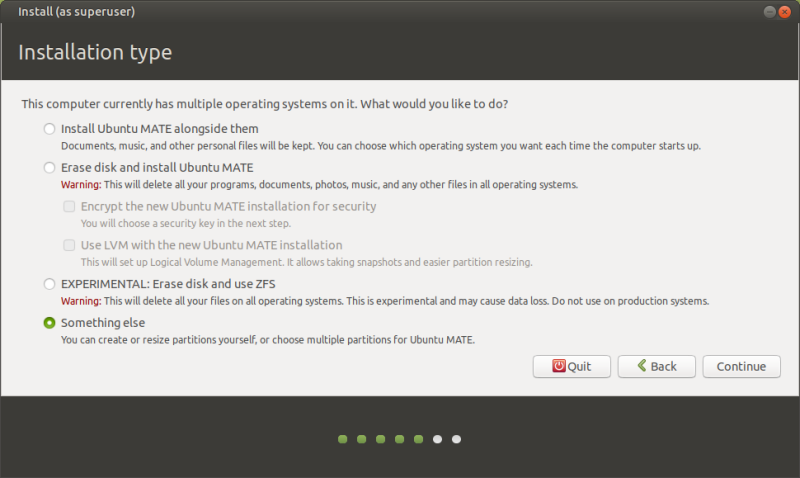
Task: Click the ZFS experimental data loss warning
Action: tap(385, 301)
